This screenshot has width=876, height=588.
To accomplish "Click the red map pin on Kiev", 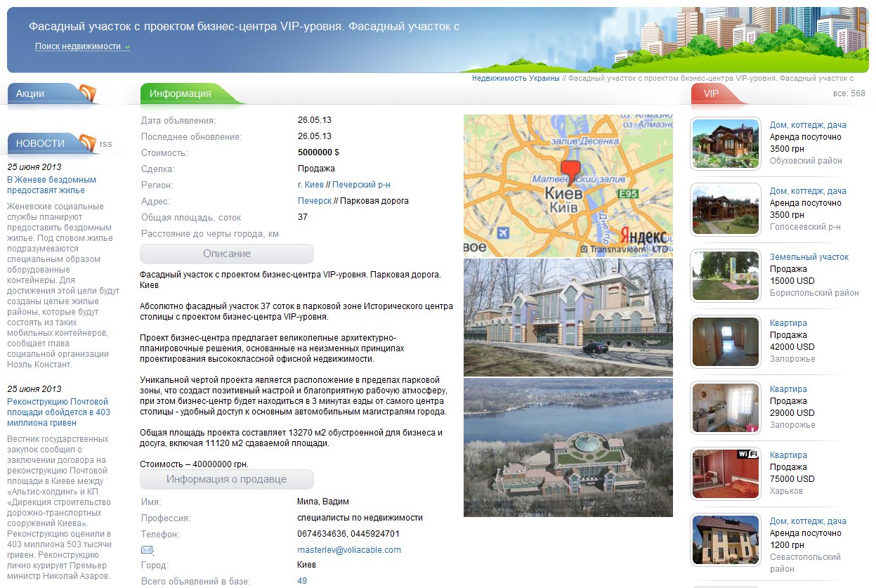I will click(572, 170).
